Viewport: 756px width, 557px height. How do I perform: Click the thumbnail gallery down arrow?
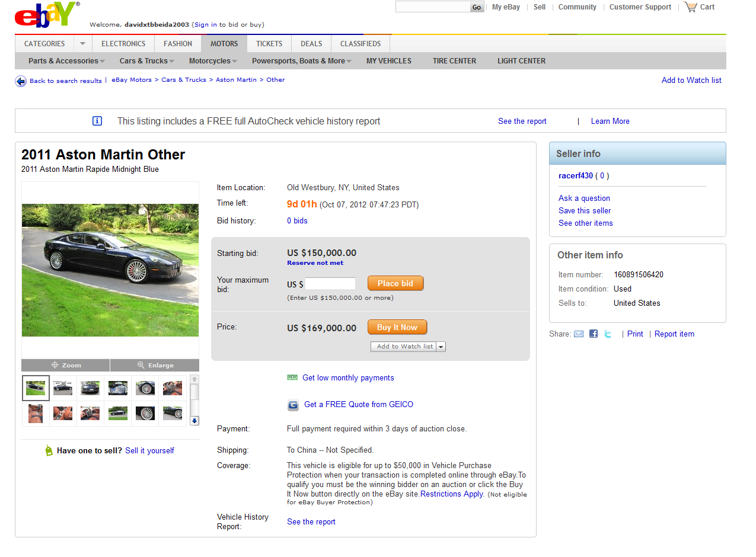point(194,421)
